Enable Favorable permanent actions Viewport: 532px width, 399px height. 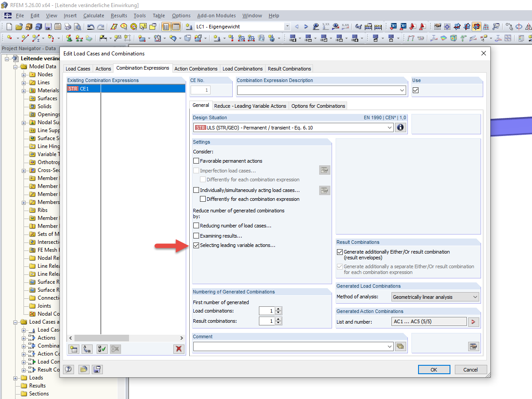coord(196,161)
